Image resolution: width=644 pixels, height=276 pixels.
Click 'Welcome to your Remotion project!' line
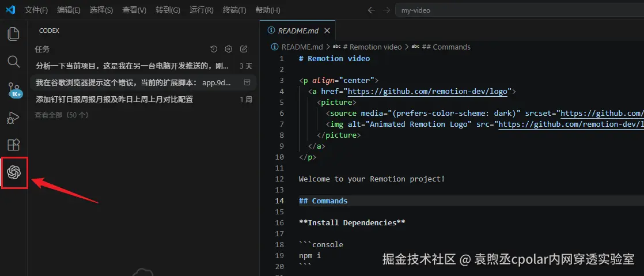[x=372, y=179]
